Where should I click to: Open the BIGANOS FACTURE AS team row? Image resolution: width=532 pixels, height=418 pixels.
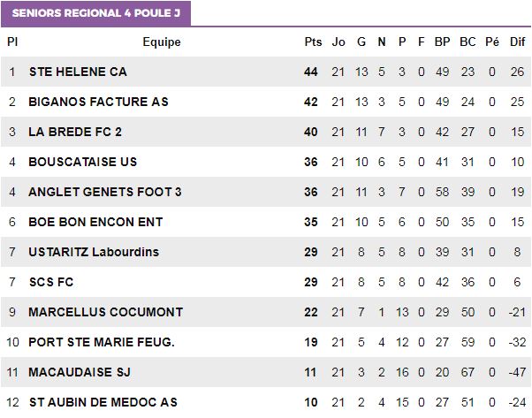pyautogui.click(x=266, y=102)
